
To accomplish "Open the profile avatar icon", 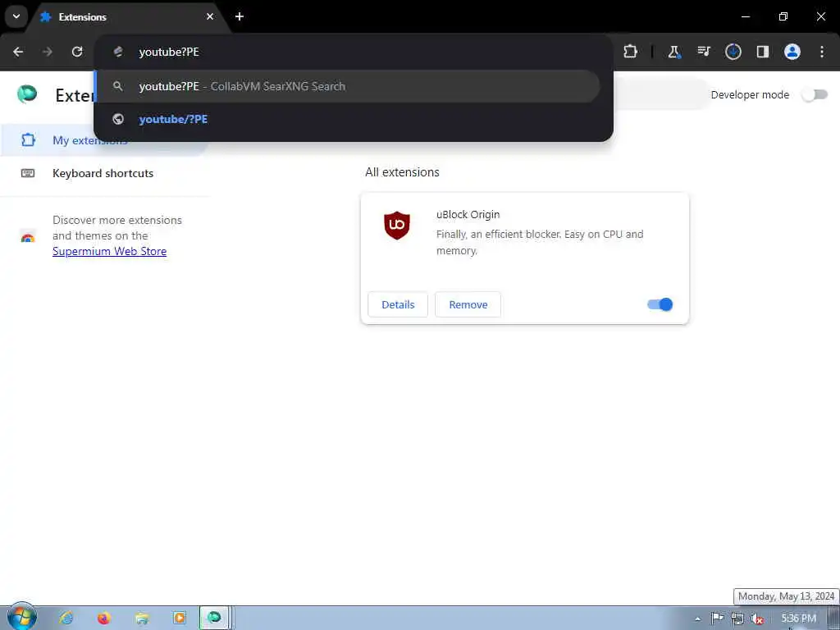I will tap(792, 52).
